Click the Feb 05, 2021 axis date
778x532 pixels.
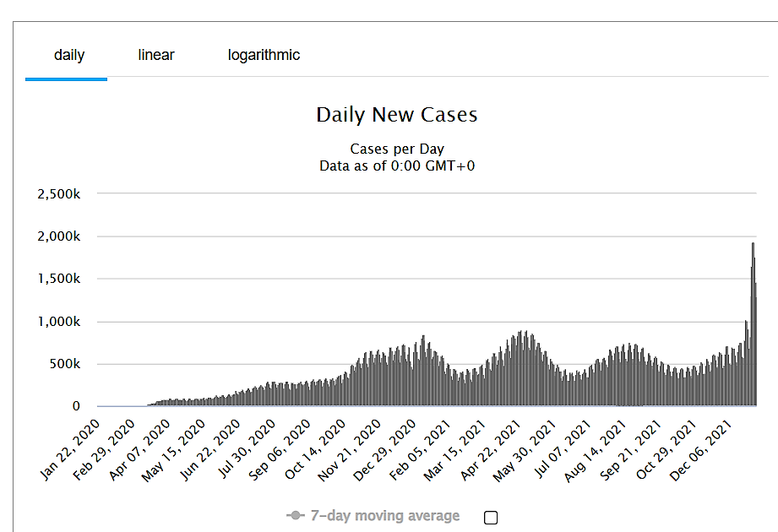click(421, 450)
